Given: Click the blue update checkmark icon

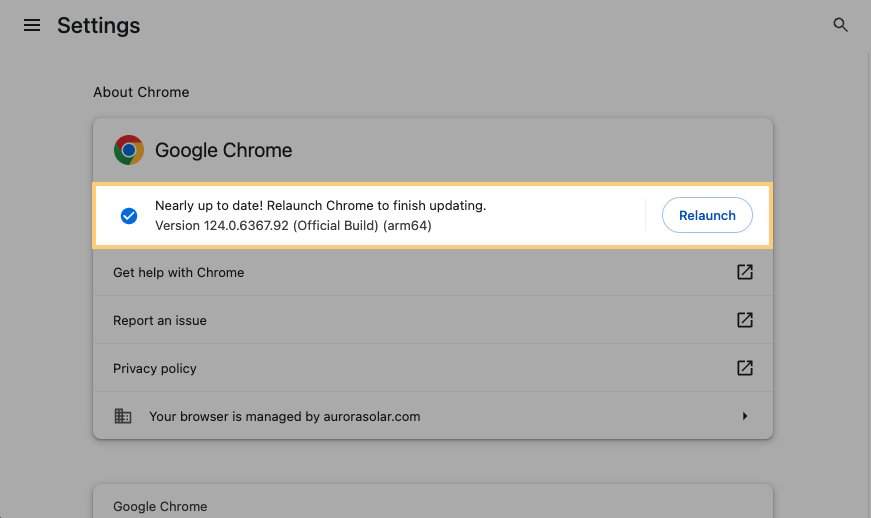Looking at the screenshot, I should [x=129, y=216].
